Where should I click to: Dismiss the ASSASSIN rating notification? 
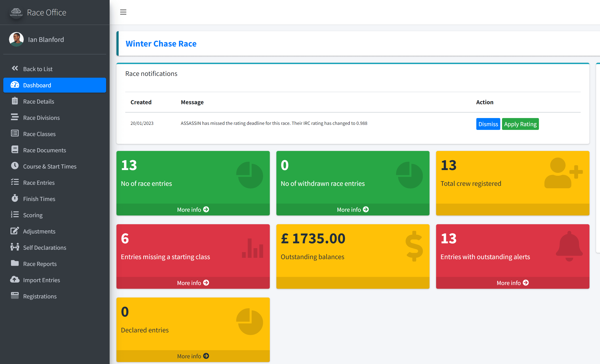(488, 124)
